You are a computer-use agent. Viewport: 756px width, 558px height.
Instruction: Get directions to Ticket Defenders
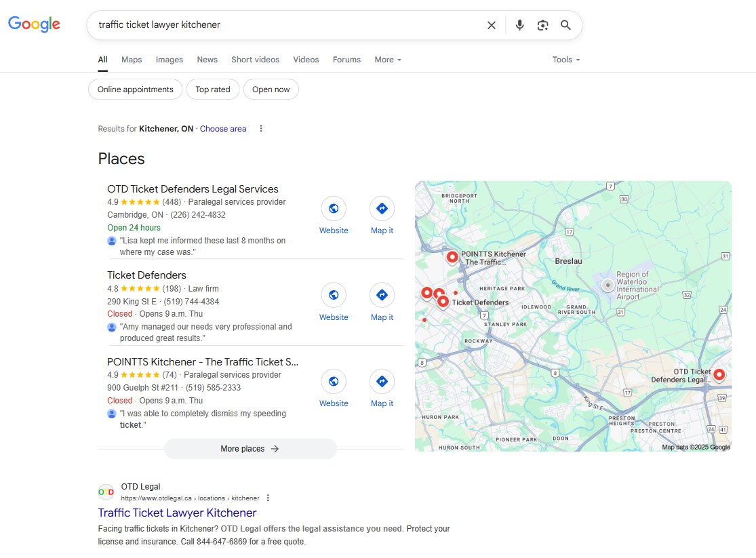(382, 296)
